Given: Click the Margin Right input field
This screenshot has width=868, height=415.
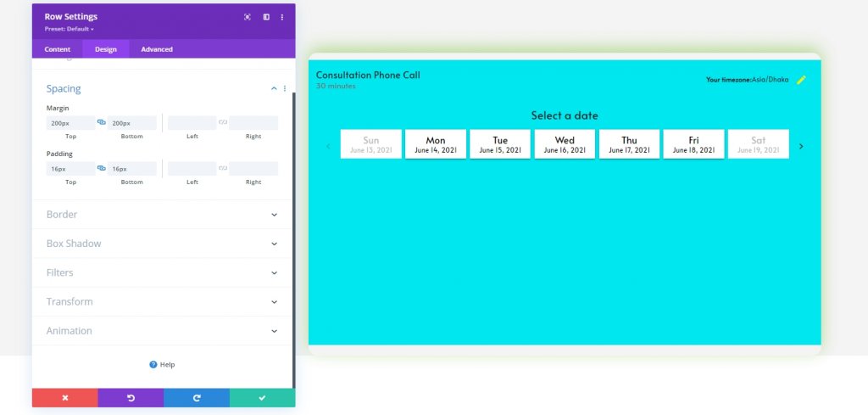Looking at the screenshot, I should 253,123.
